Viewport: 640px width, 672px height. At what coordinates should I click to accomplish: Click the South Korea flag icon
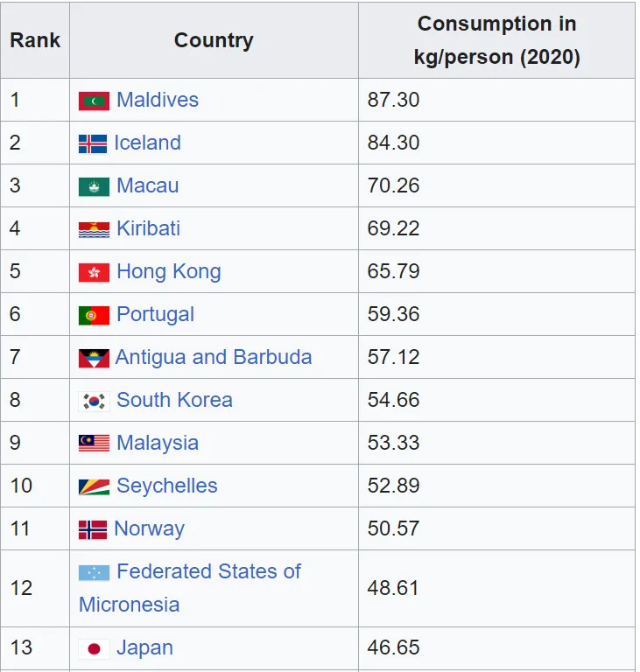pos(94,401)
